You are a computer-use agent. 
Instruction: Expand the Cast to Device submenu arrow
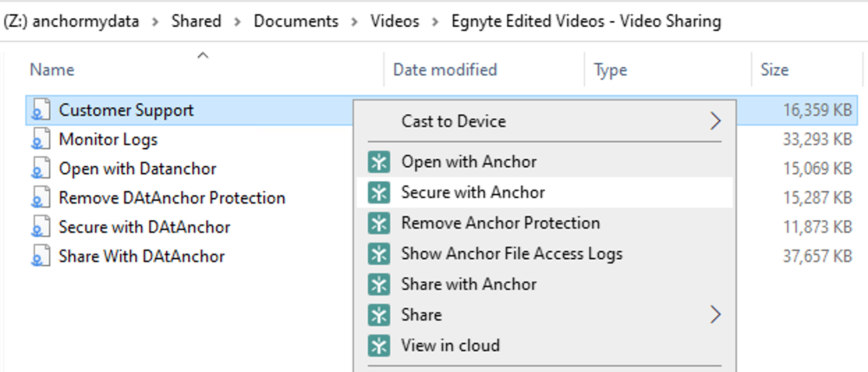[715, 122]
